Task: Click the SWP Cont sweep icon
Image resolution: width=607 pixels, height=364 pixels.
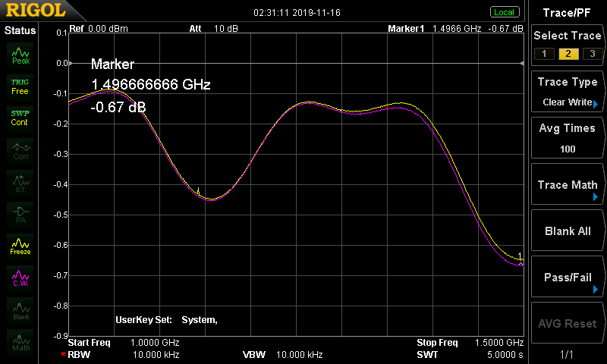Action: (x=20, y=118)
